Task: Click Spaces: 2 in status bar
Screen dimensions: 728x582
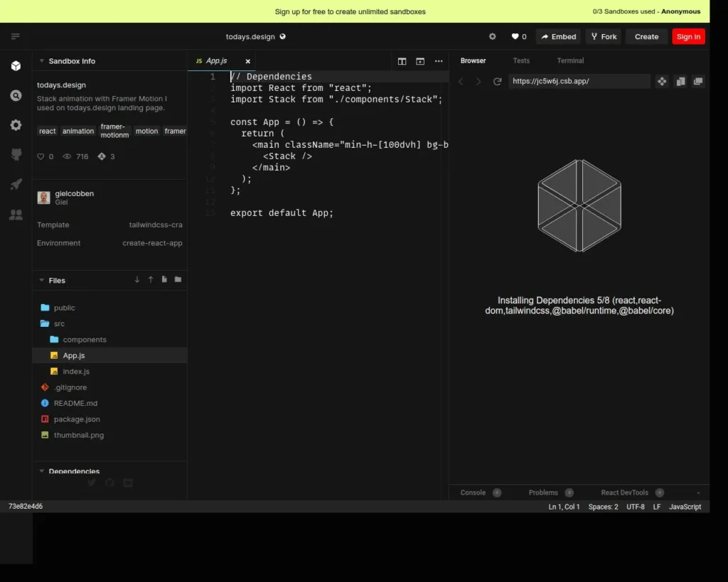Action: pos(603,507)
